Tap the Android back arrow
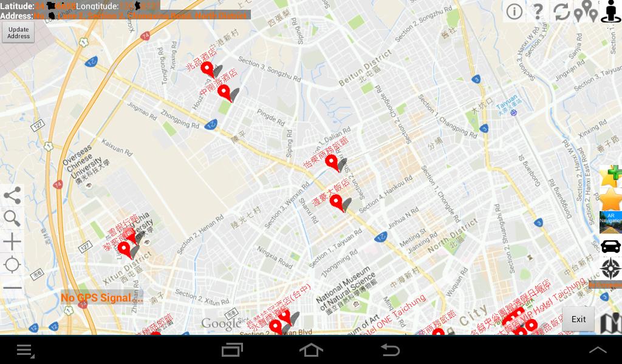 click(x=391, y=350)
